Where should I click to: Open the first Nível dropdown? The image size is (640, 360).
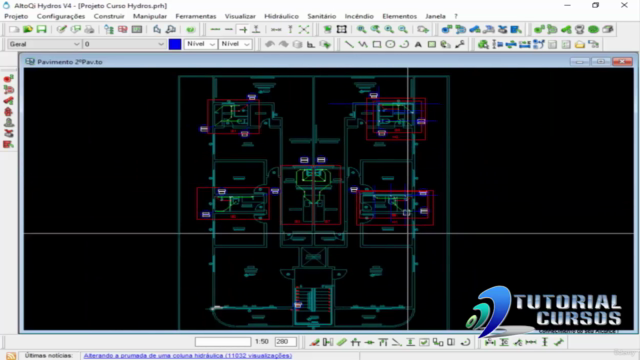(200, 44)
